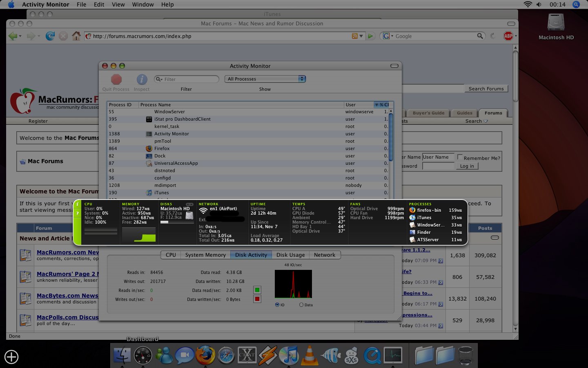Click the Log in button
This screenshot has width=588, height=368.
[x=467, y=166]
